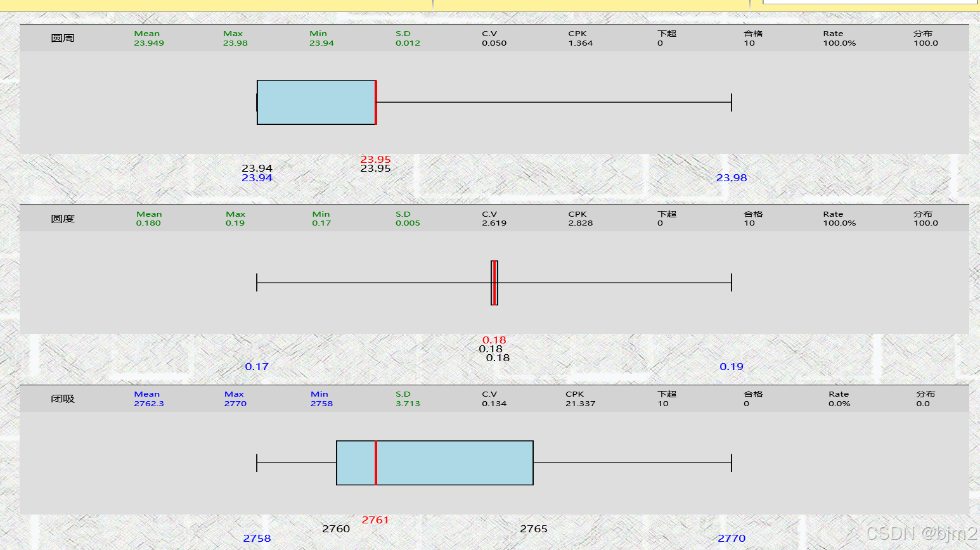Click the blue 2770 axis label
The width and height of the screenshot is (980, 550).
click(x=732, y=538)
